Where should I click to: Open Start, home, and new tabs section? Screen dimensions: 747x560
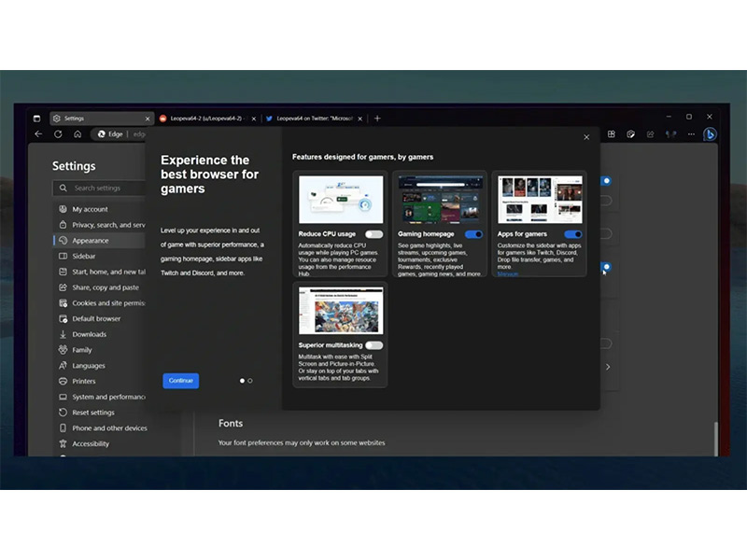tap(99, 272)
